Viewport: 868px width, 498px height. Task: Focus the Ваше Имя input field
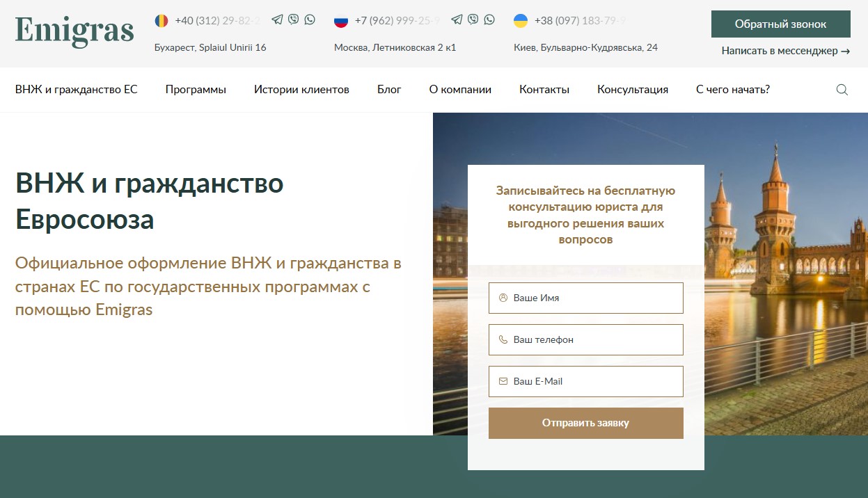coord(586,298)
